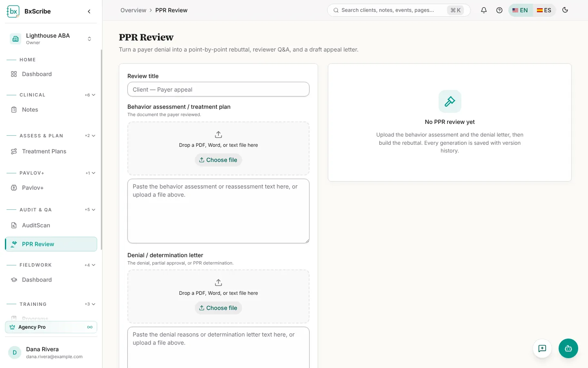Open the help question mark icon
The width and height of the screenshot is (588, 368).
pos(499,10)
